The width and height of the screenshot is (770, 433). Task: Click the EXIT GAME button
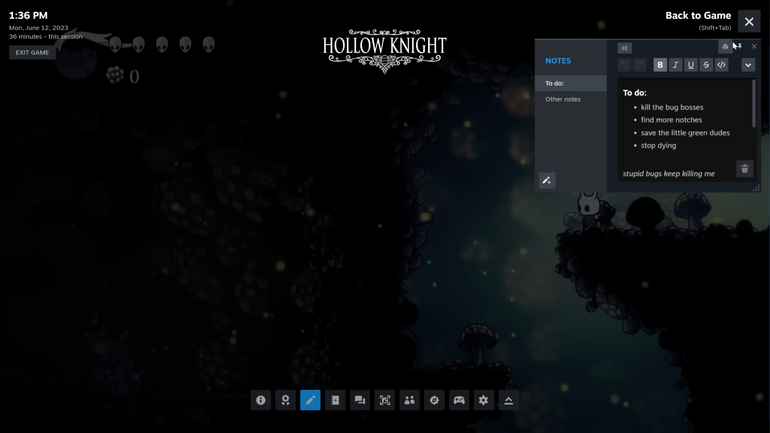32,53
